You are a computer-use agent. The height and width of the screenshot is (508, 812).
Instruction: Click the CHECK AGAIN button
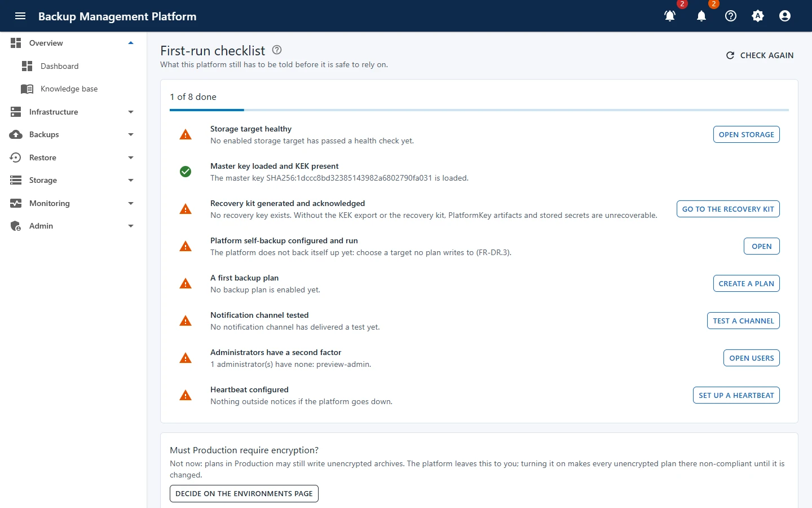[760, 55]
